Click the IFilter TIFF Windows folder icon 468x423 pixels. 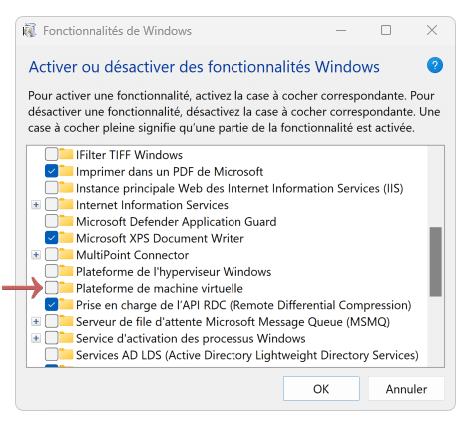66,154
